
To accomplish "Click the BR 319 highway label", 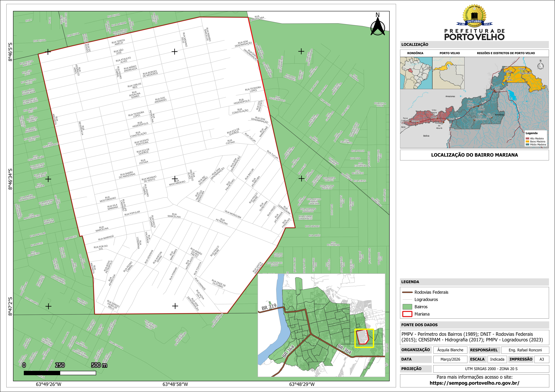I will pos(269,307).
